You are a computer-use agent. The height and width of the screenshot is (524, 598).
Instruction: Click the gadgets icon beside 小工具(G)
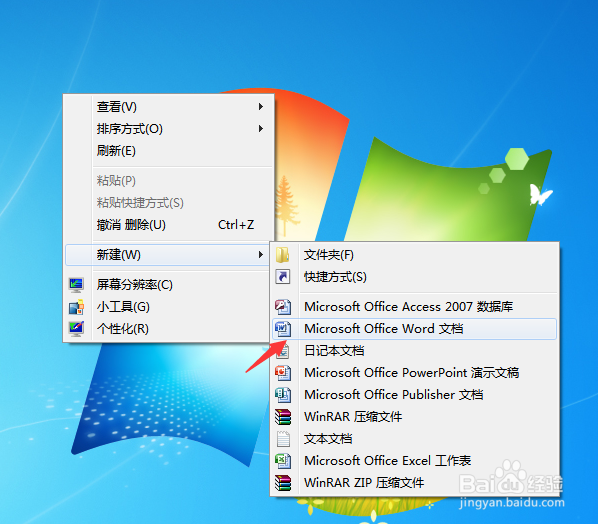click(x=76, y=307)
